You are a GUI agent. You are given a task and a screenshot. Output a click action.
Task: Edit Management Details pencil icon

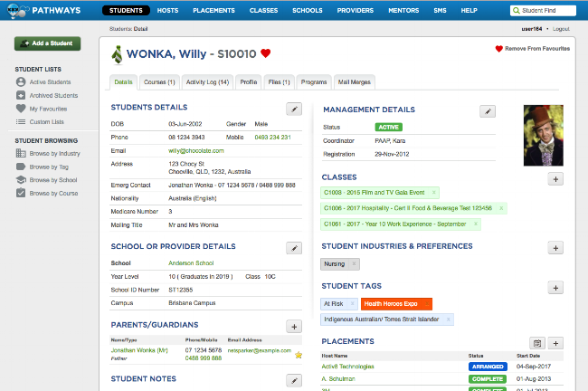[x=488, y=111]
